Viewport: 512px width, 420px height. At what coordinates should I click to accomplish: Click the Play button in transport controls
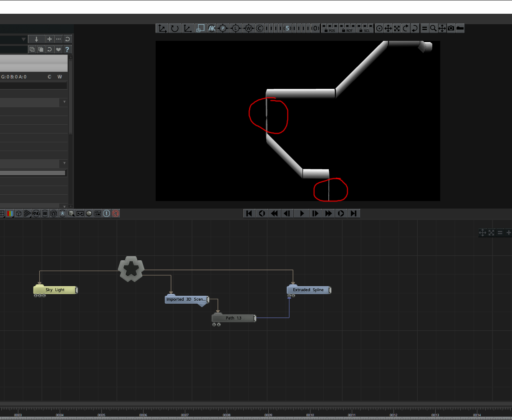tap(302, 214)
